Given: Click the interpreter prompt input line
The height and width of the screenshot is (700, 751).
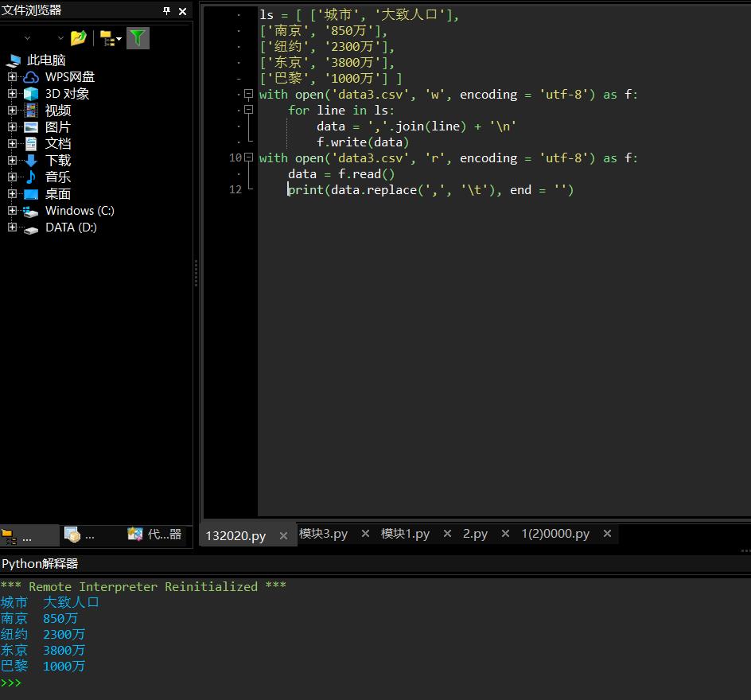Looking at the screenshot, I should (x=375, y=682).
